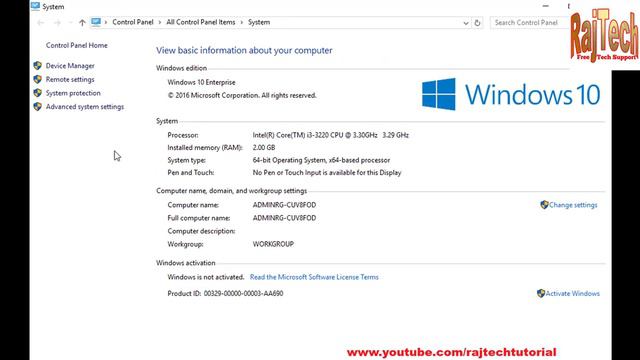Open Remote settings link
This screenshot has width=640, height=360.
coord(70,79)
